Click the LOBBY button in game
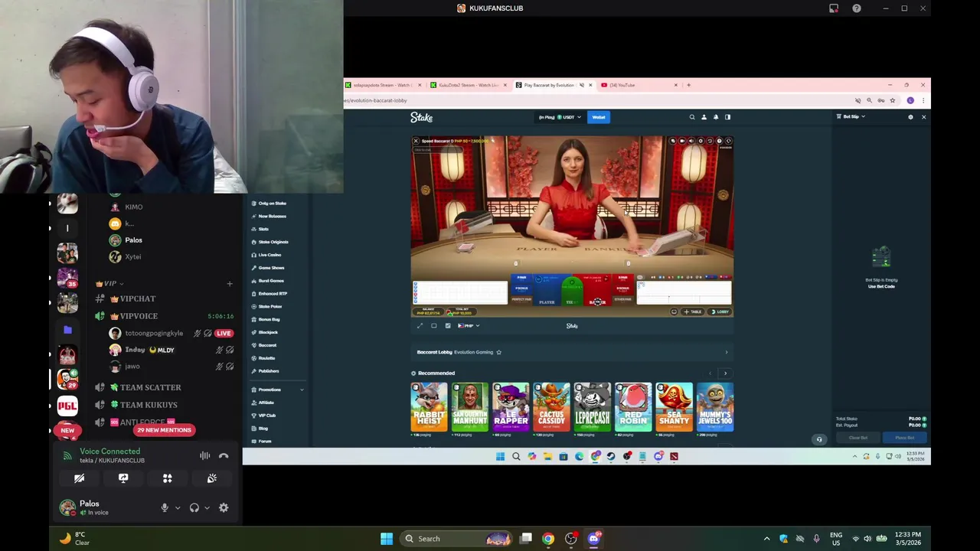Viewport: 980px width, 551px height. (x=720, y=311)
